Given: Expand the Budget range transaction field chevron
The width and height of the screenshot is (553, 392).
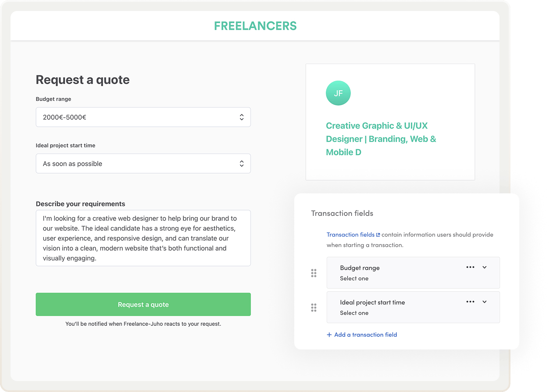Looking at the screenshot, I should [x=485, y=267].
